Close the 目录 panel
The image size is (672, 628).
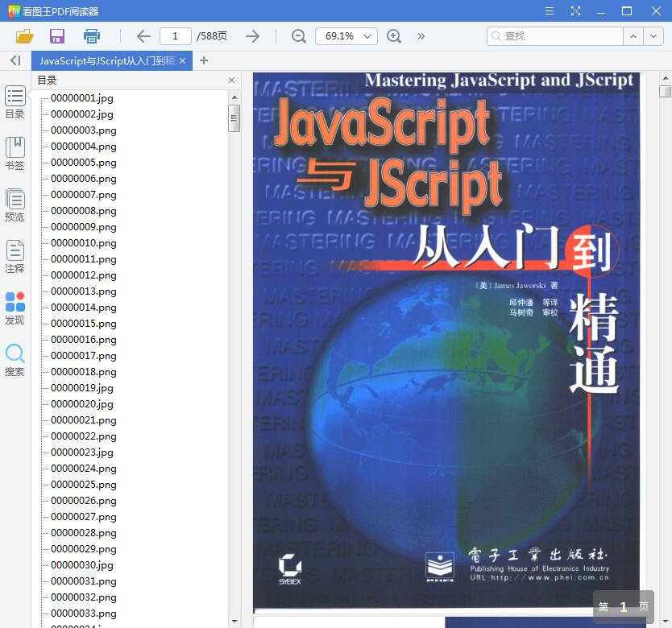point(231,80)
